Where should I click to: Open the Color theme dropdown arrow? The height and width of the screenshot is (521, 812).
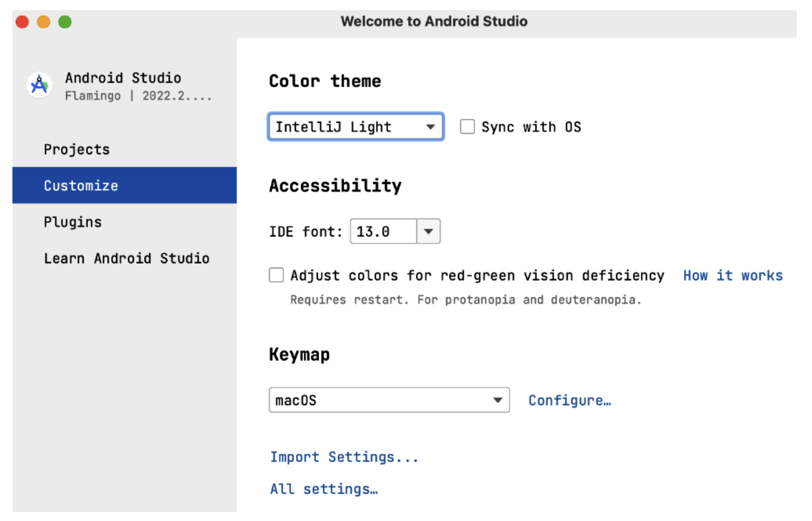click(x=430, y=127)
